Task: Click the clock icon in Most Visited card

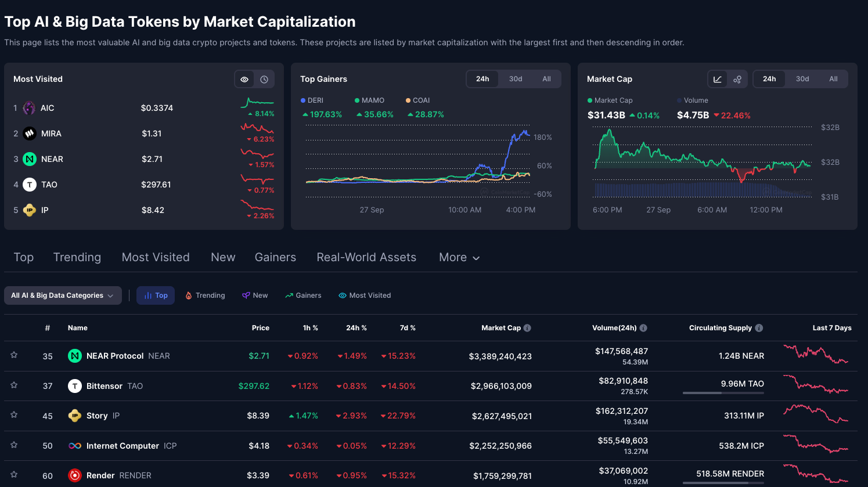Action: (264, 80)
